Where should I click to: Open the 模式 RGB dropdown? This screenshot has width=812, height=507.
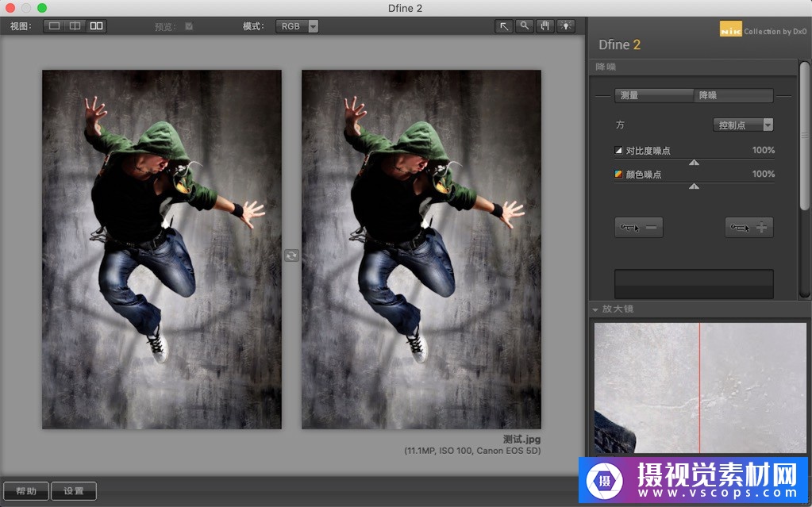297,26
